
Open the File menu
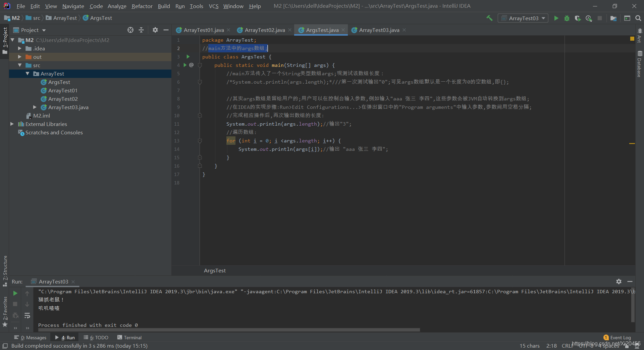21,6
